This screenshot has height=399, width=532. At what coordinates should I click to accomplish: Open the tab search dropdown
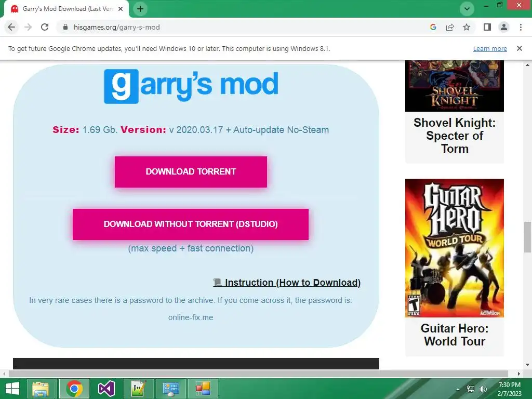(467, 9)
